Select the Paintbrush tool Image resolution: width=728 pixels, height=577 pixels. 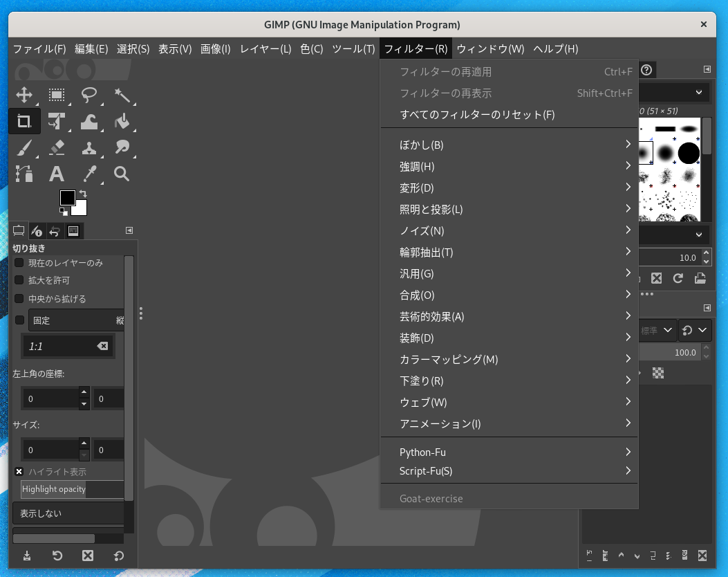coord(24,148)
